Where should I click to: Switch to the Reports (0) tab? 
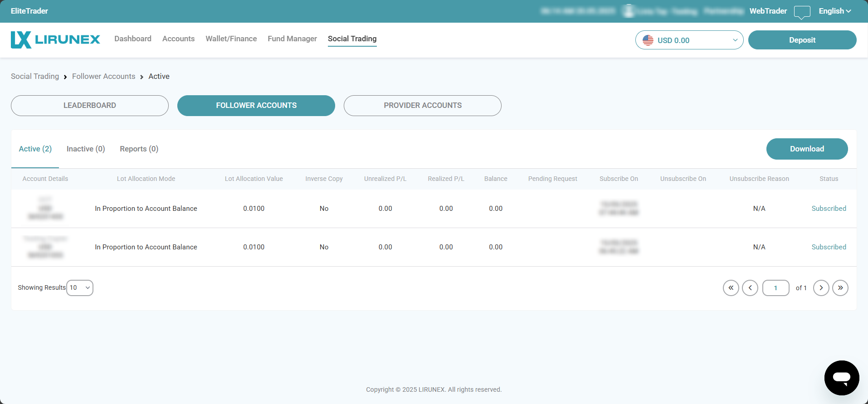coord(139,149)
